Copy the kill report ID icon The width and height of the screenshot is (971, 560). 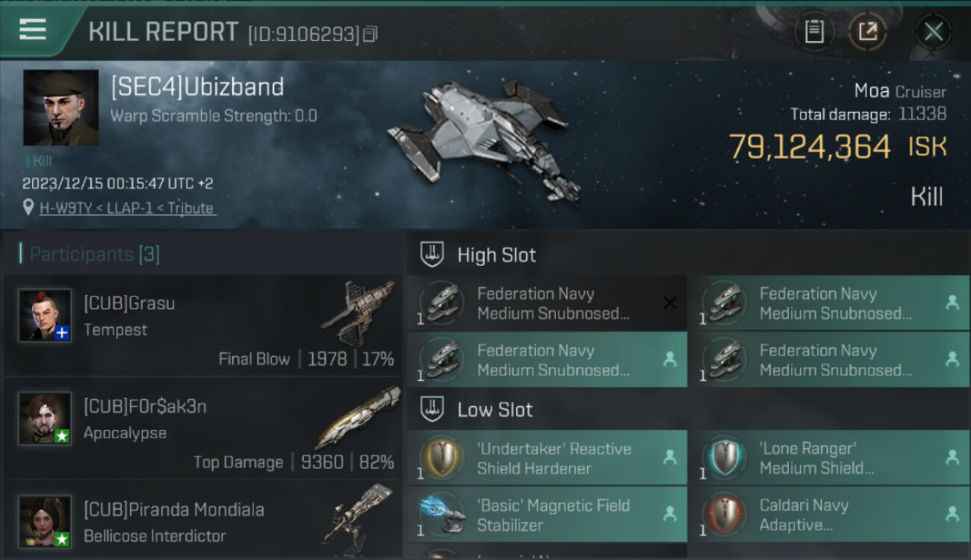tap(370, 34)
